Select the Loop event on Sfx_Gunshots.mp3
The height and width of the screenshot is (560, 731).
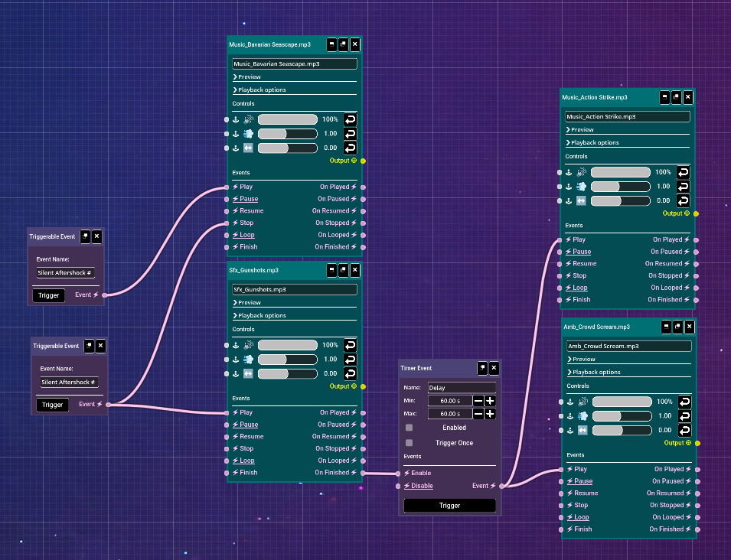pyautogui.click(x=242, y=460)
